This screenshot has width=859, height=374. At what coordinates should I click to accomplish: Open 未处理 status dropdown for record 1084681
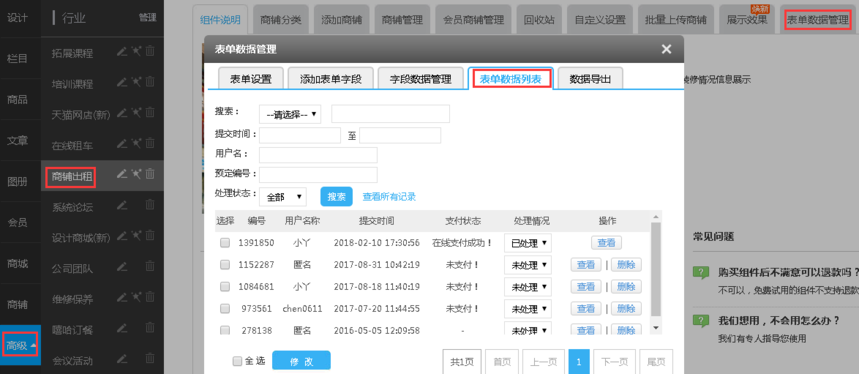click(x=528, y=287)
